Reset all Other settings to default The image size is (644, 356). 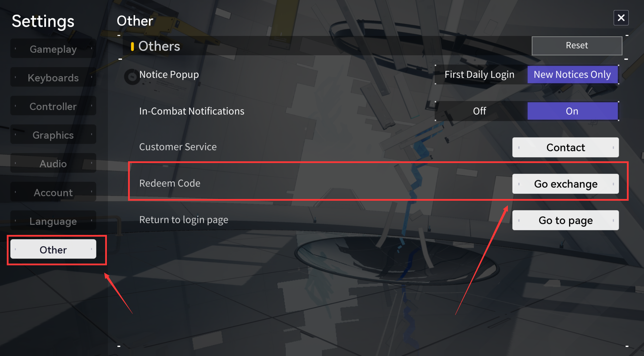(577, 45)
